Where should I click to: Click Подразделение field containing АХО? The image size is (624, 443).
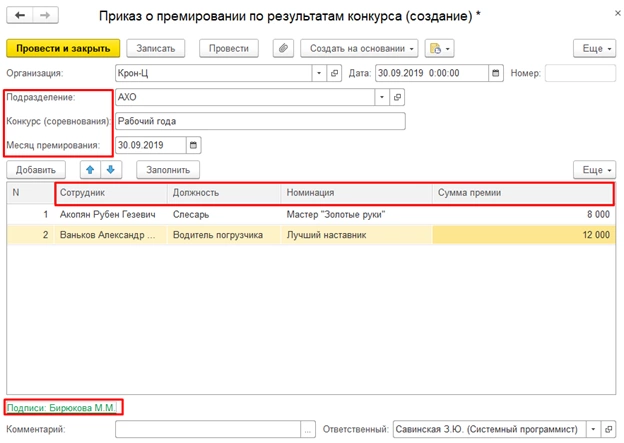click(245, 97)
